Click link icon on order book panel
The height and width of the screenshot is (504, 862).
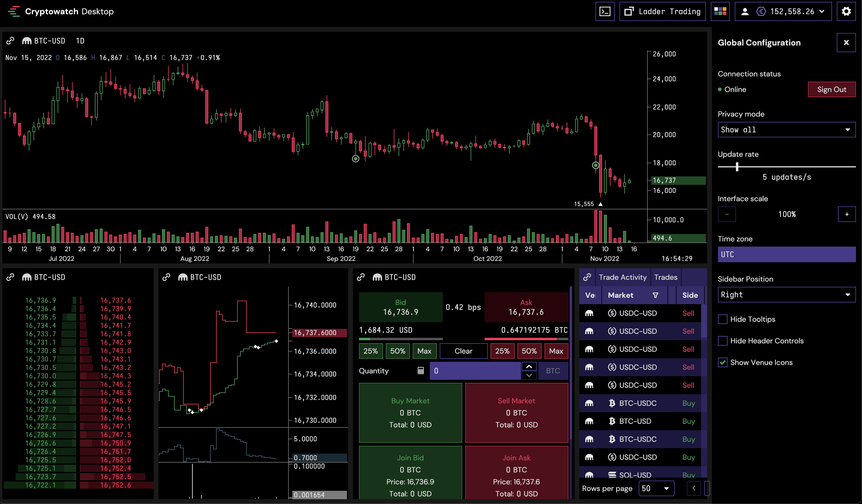[10, 277]
